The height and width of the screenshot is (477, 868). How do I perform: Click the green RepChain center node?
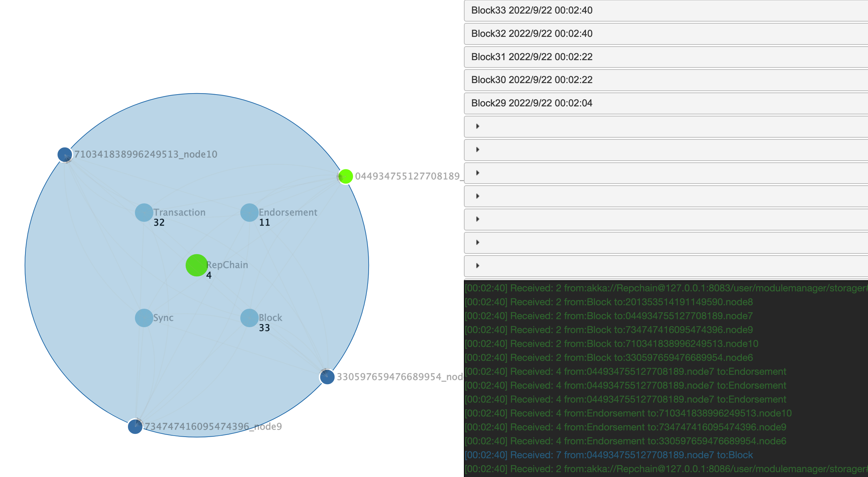(x=196, y=265)
